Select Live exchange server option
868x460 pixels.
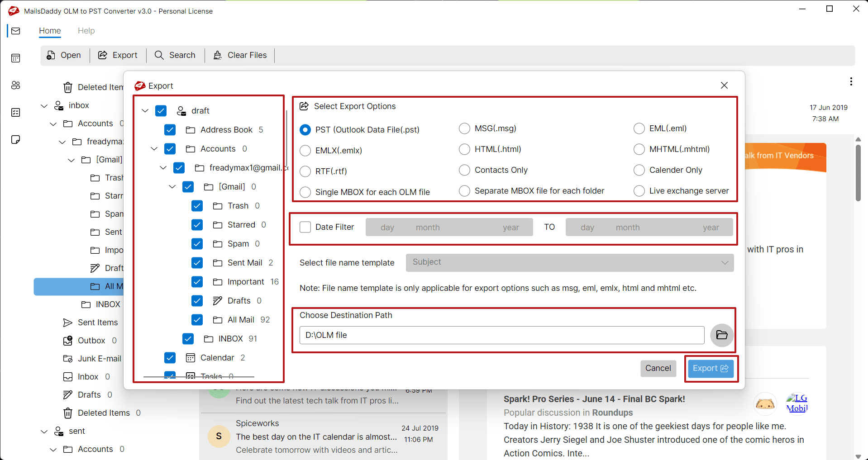pos(639,191)
